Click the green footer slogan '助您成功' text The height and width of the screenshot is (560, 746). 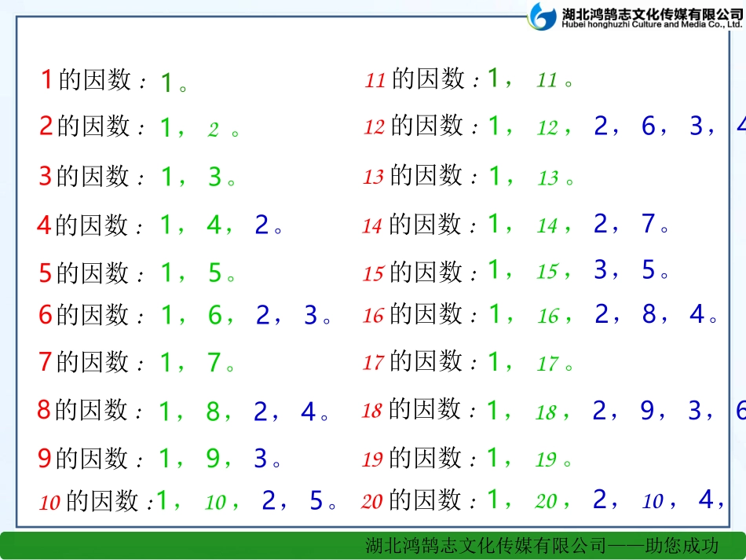click(682, 546)
